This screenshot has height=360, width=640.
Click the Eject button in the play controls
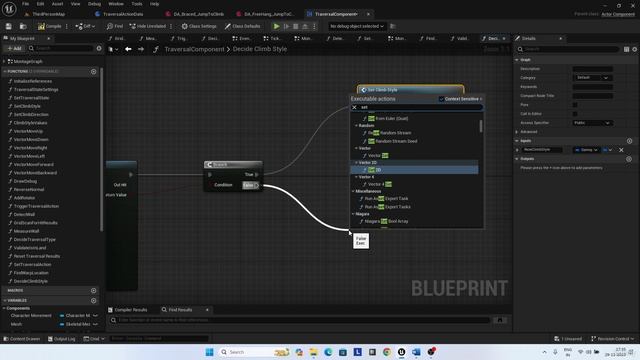[x=305, y=26]
